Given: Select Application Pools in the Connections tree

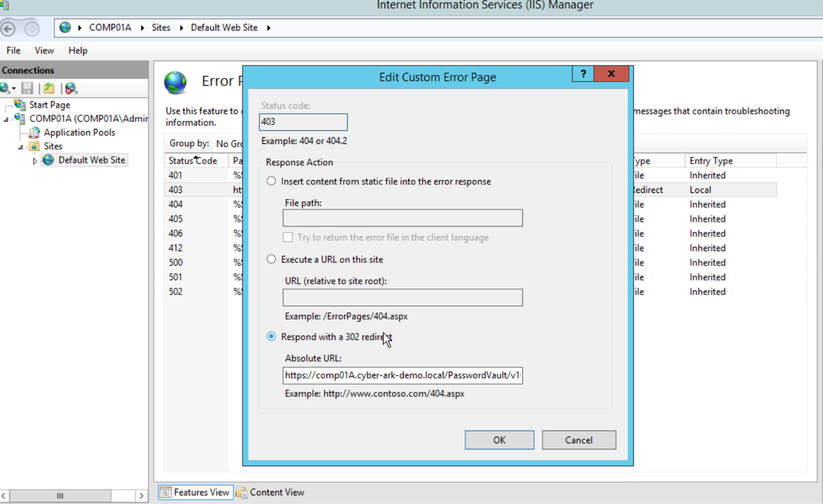Looking at the screenshot, I should (78, 132).
